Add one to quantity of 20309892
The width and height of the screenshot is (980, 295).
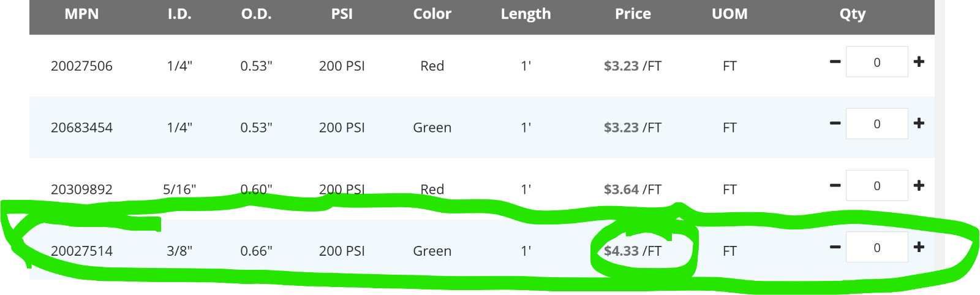(919, 185)
